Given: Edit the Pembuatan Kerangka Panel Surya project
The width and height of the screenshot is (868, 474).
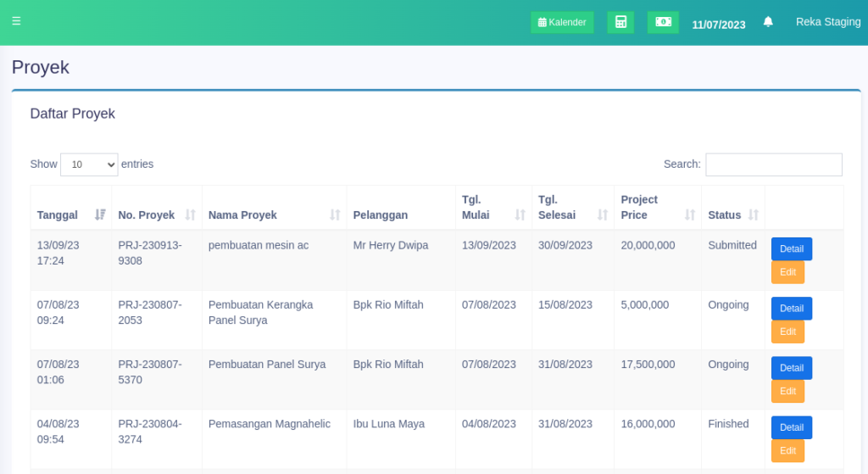Looking at the screenshot, I should (x=787, y=332).
